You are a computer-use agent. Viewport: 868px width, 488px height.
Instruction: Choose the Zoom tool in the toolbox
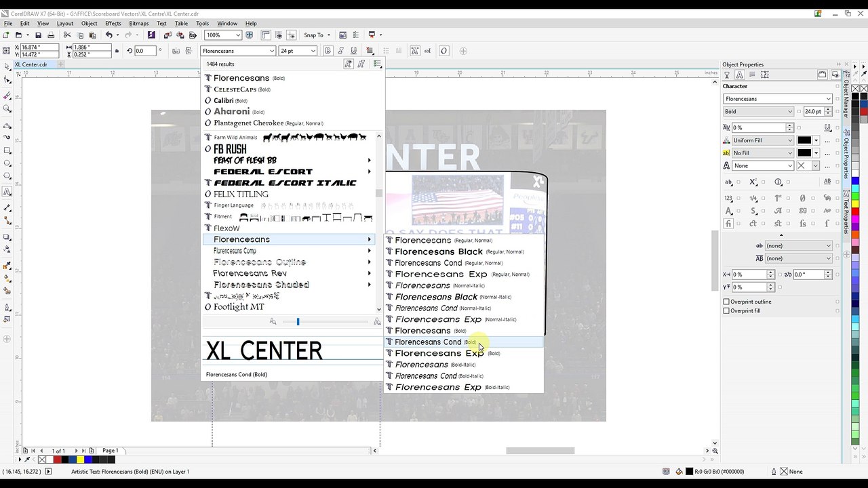tap(7, 108)
